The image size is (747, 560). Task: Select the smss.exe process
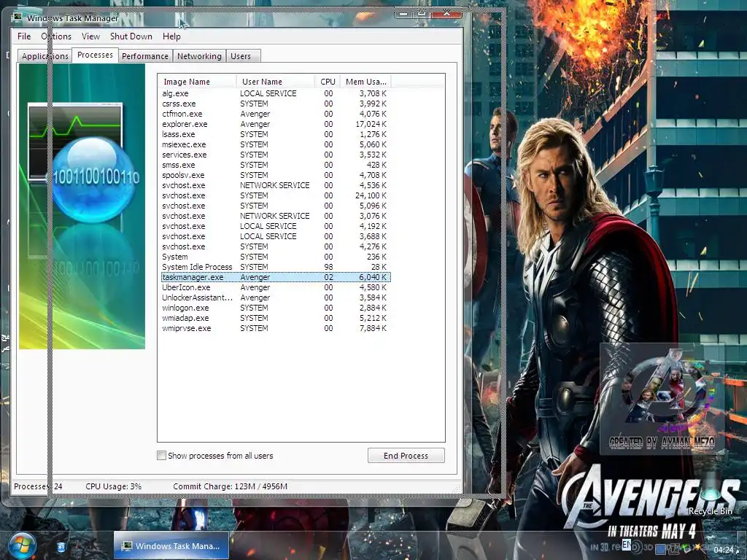(x=275, y=165)
